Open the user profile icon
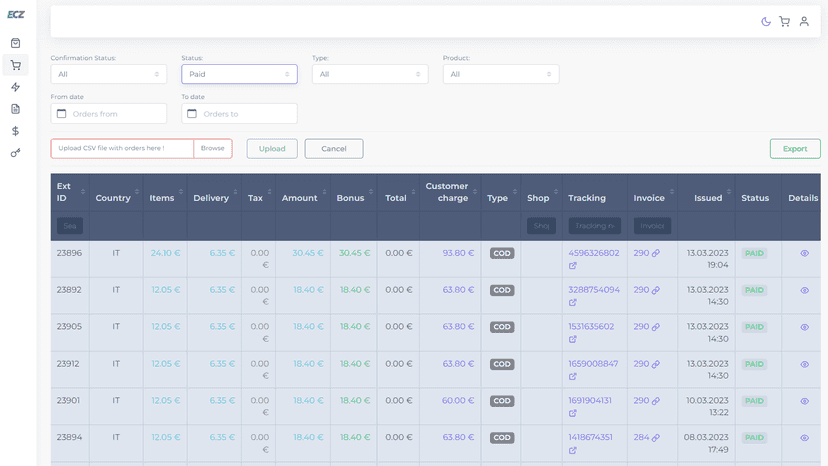This screenshot has height=466, width=828. click(x=804, y=22)
